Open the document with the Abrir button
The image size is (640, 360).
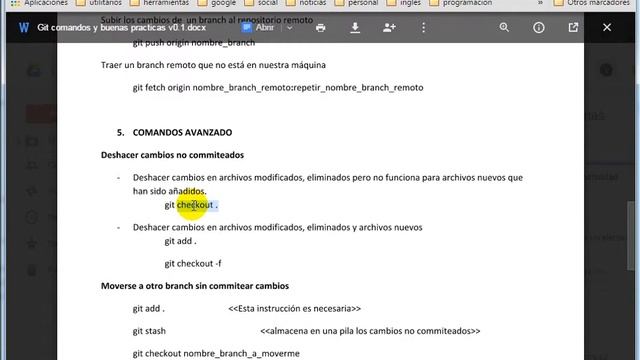point(258,27)
